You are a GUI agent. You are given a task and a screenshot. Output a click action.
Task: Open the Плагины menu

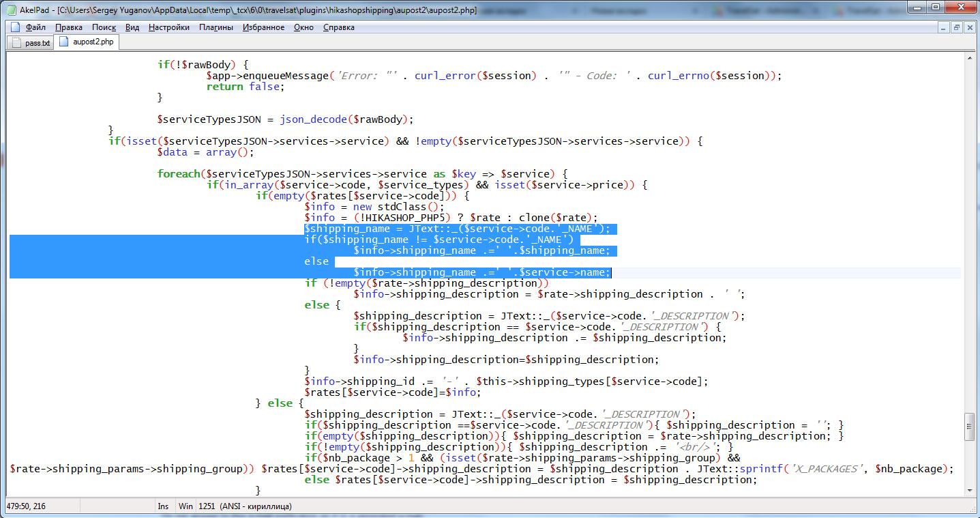[x=216, y=27]
